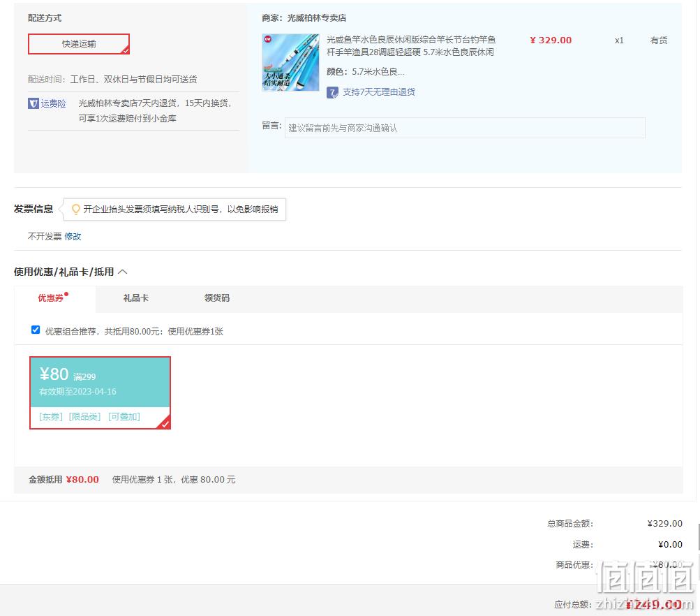Click 总商品金额 ¥329.00 value
This screenshot has width=700, height=616.
[x=664, y=523]
